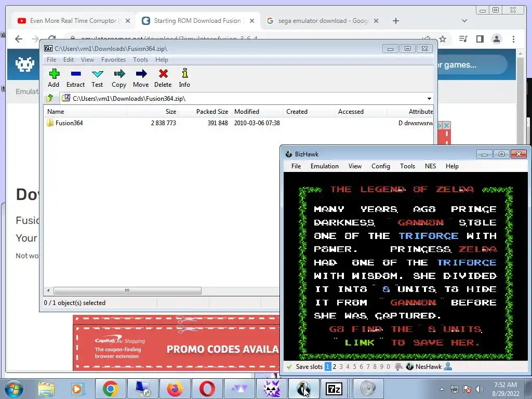
Task: Open BizHawk Config menu
Action: tap(381, 166)
